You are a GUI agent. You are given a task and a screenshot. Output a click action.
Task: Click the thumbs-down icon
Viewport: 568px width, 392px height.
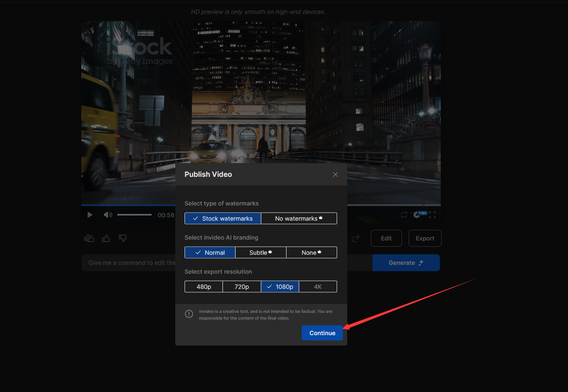pos(123,238)
